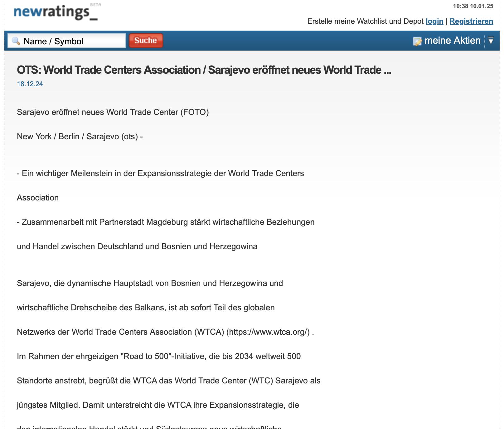Click line 'New York / Berlin / Sarajevo (ots) -'
Screen dimensions: 504x429
tap(80, 136)
